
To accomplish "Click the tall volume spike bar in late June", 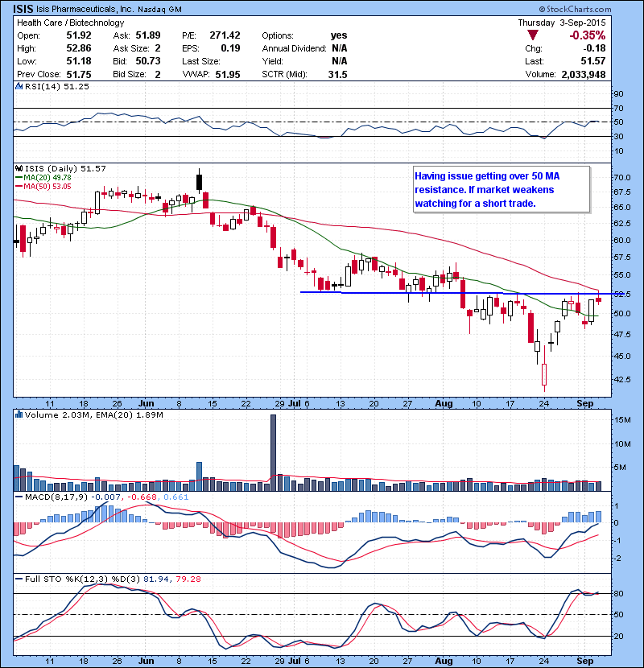I will pyautogui.click(x=273, y=452).
